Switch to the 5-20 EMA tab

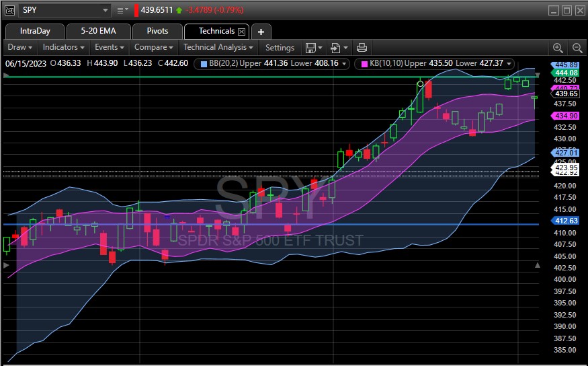(98, 32)
